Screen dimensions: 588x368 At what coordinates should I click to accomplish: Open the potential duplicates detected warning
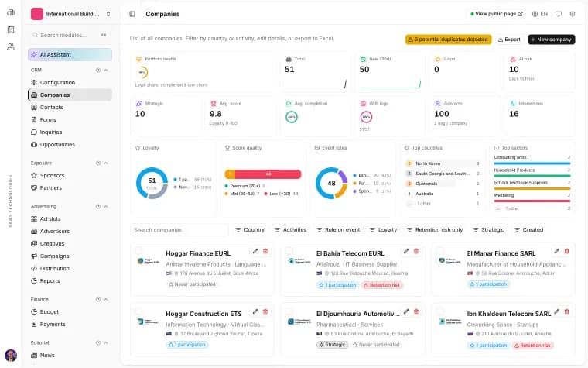(x=448, y=40)
